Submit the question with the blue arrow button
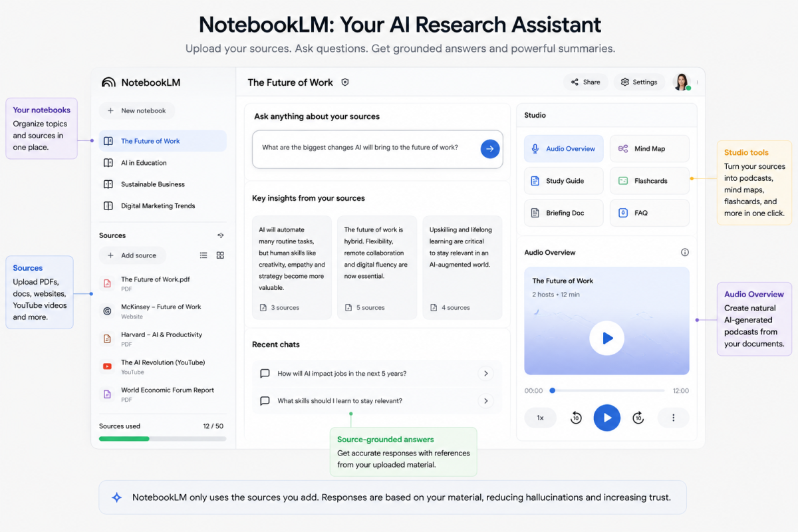 490,148
